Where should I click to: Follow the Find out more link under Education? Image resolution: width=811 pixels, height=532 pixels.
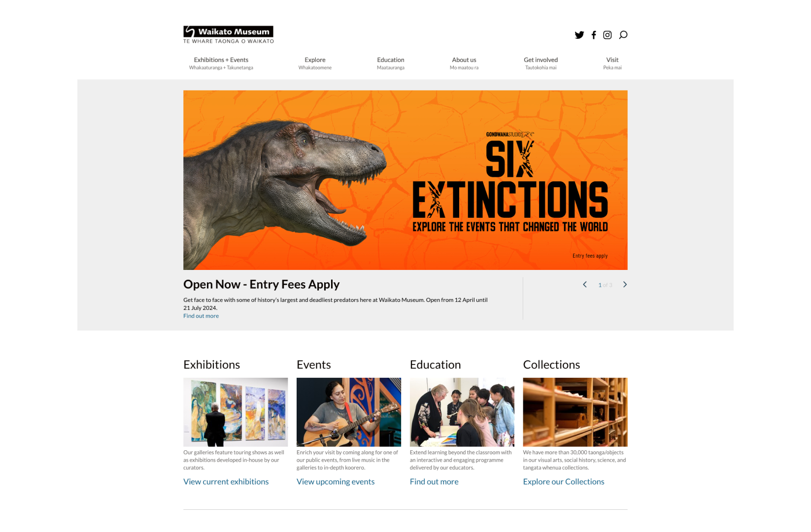pos(434,482)
